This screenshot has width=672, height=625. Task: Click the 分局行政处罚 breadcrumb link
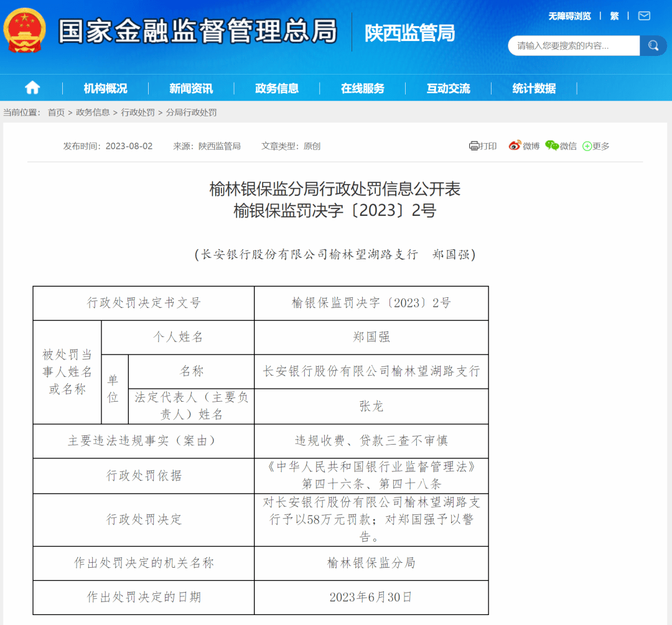191,113
